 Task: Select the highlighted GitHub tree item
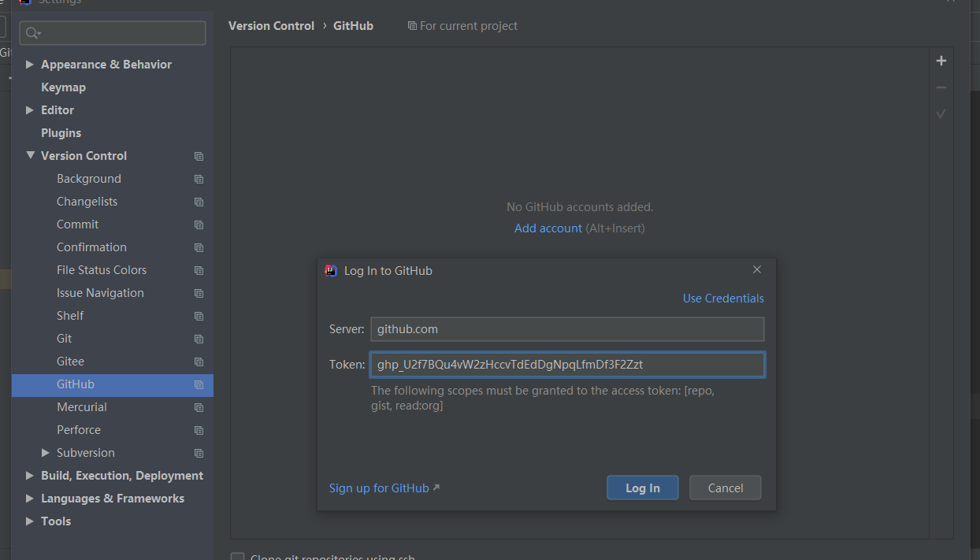pos(113,384)
